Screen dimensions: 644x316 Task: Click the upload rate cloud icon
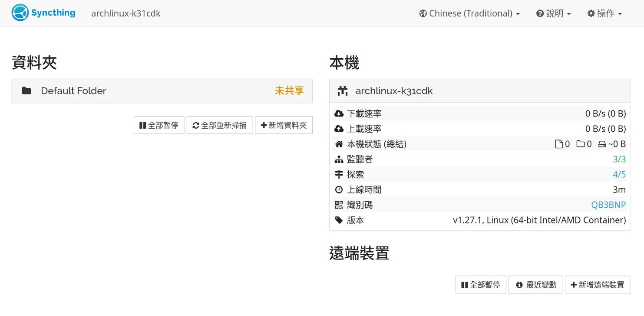pyautogui.click(x=339, y=129)
